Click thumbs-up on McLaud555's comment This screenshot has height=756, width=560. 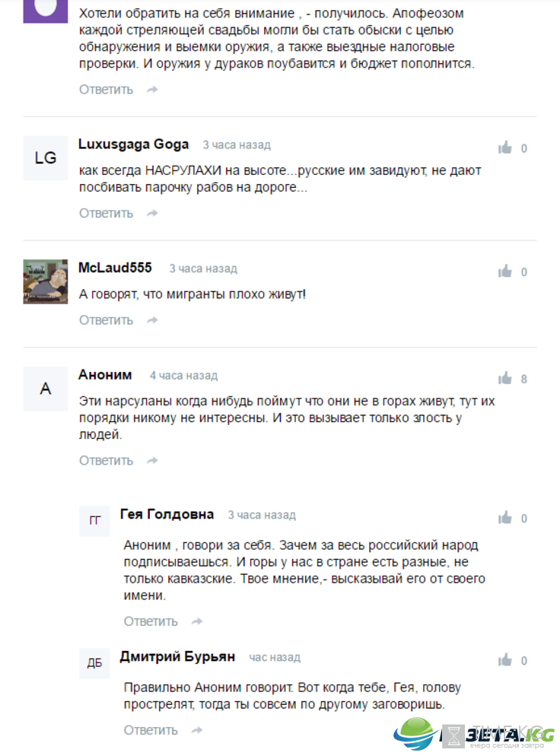pos(505,271)
